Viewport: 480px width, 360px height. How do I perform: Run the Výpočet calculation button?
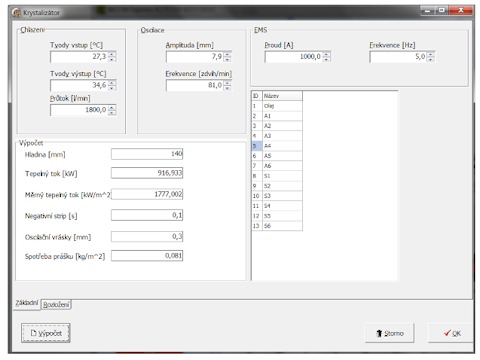click(46, 333)
